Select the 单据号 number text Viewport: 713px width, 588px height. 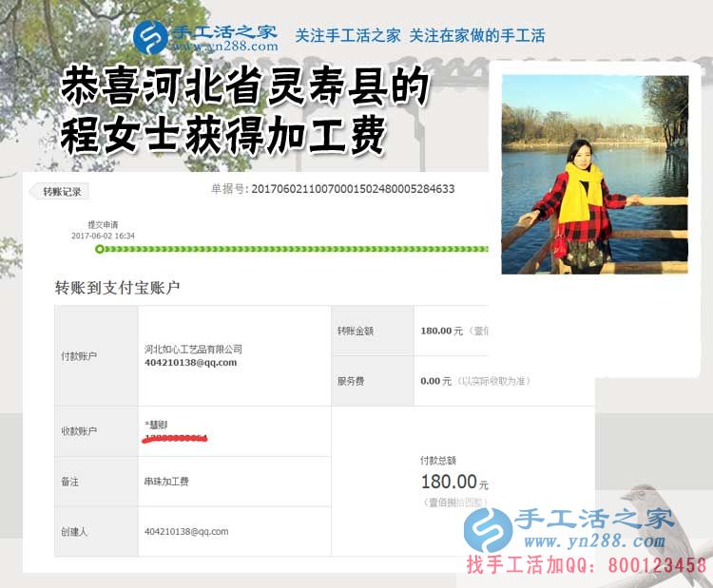click(x=353, y=189)
